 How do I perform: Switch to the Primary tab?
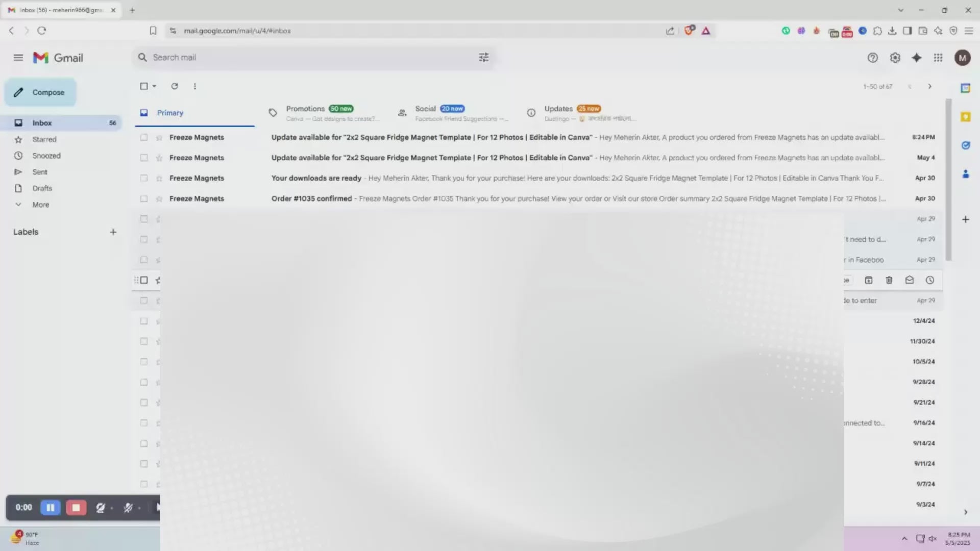(194, 113)
